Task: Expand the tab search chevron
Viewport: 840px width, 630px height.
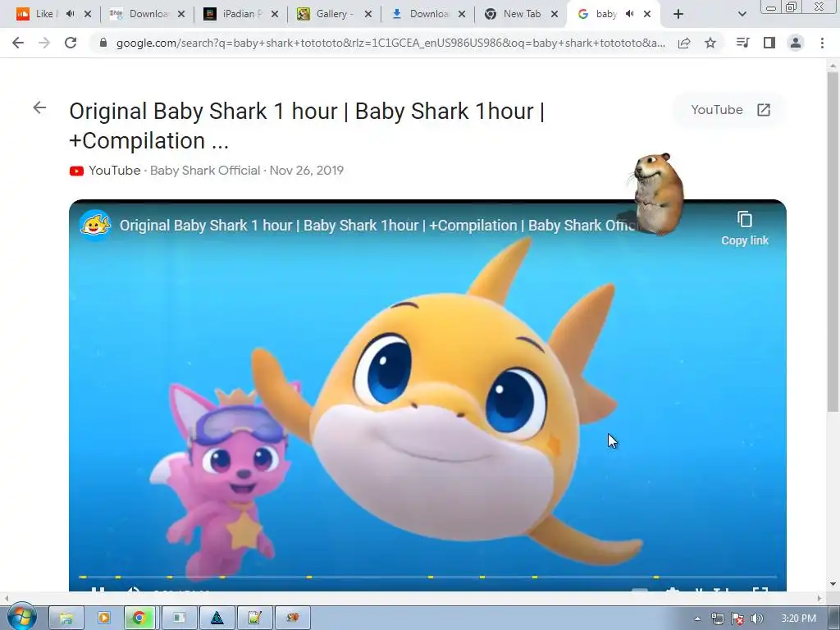Action: click(742, 14)
